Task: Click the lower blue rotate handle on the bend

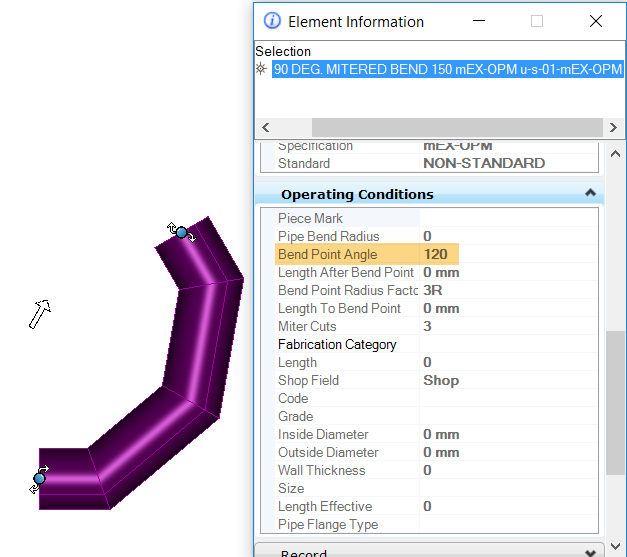Action: pyautogui.click(x=39, y=479)
